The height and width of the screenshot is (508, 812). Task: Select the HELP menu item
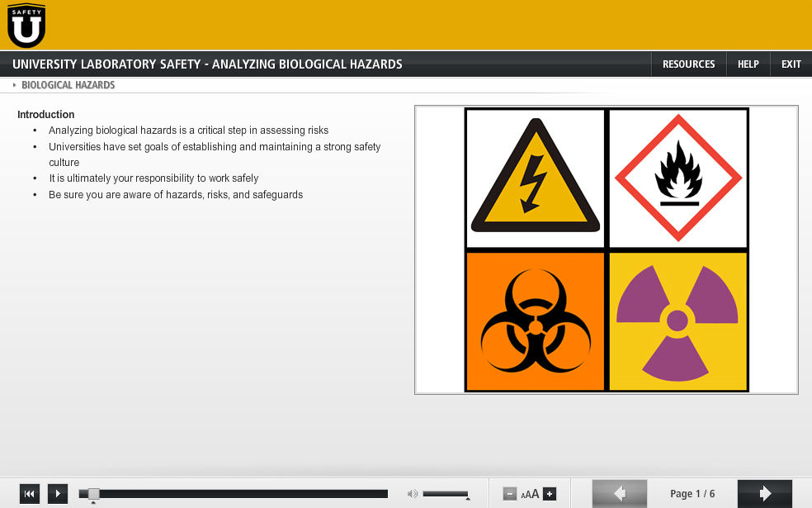pos(748,64)
